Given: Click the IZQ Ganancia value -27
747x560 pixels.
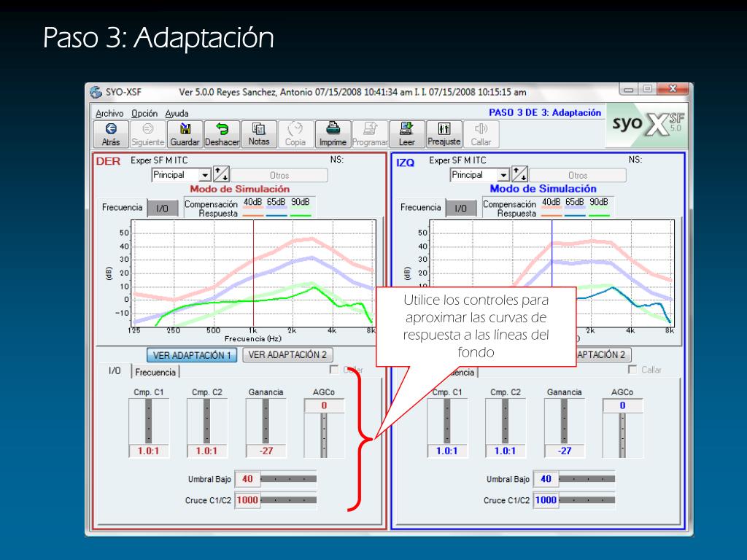Looking at the screenshot, I should [564, 451].
